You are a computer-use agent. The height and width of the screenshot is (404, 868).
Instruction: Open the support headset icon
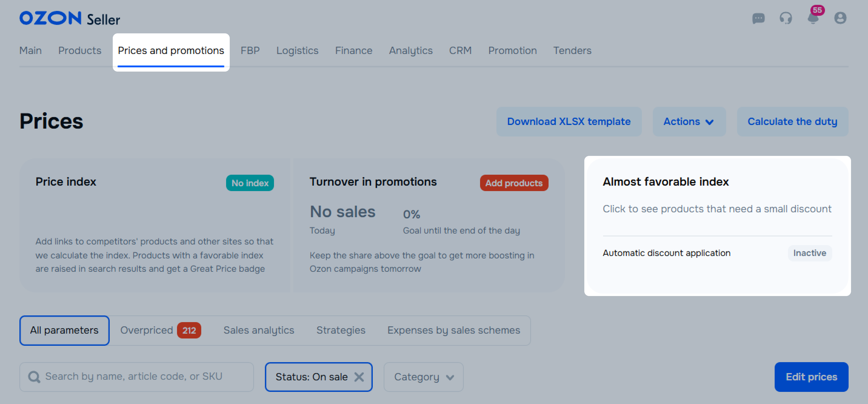786,18
